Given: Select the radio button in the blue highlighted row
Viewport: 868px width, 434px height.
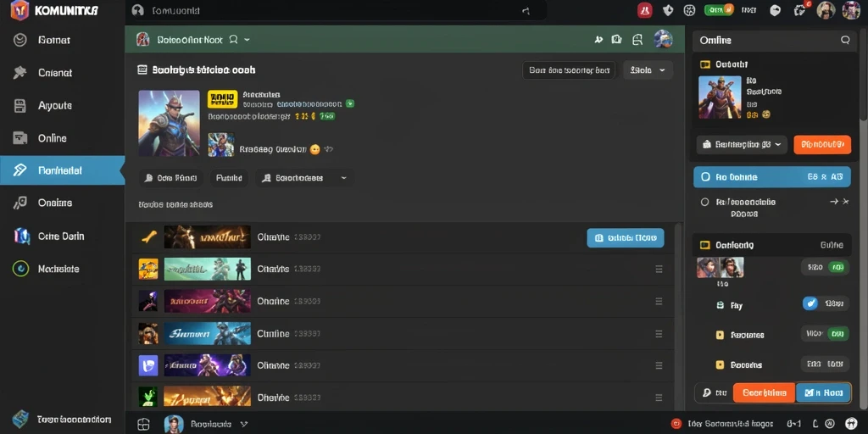Looking at the screenshot, I should tap(705, 177).
